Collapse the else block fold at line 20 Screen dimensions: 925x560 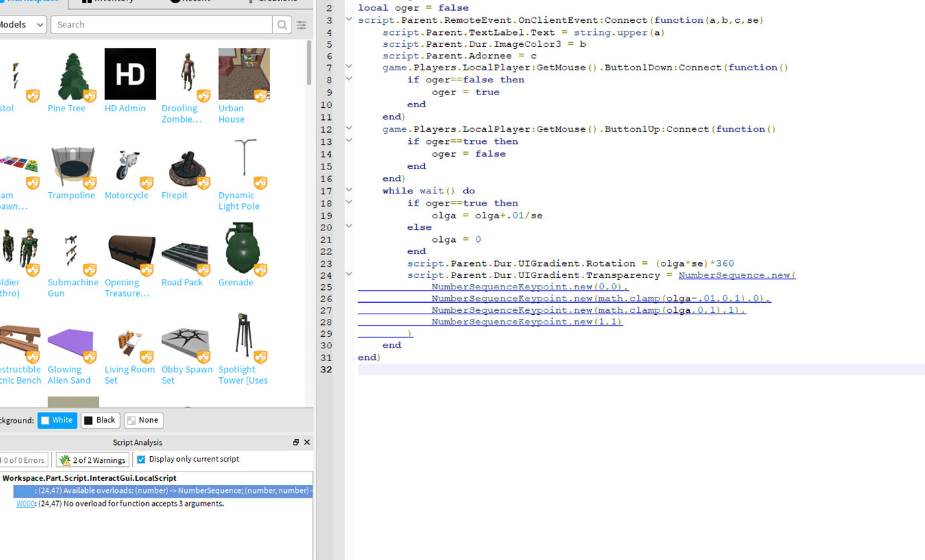(x=349, y=226)
